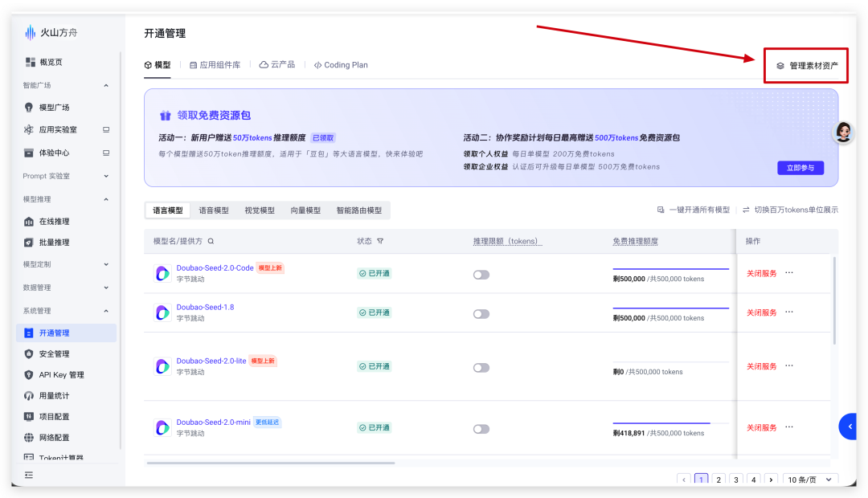Viewport: 868px width, 498px height.
Task: Click the gift icon beside 领取免费资源包
Action: 165,116
